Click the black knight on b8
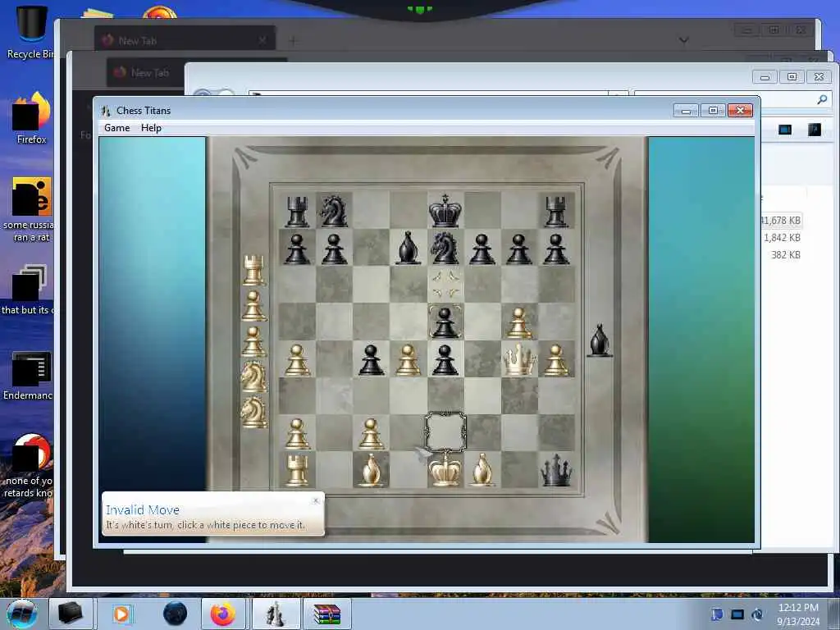The height and width of the screenshot is (630, 840). [x=334, y=211]
